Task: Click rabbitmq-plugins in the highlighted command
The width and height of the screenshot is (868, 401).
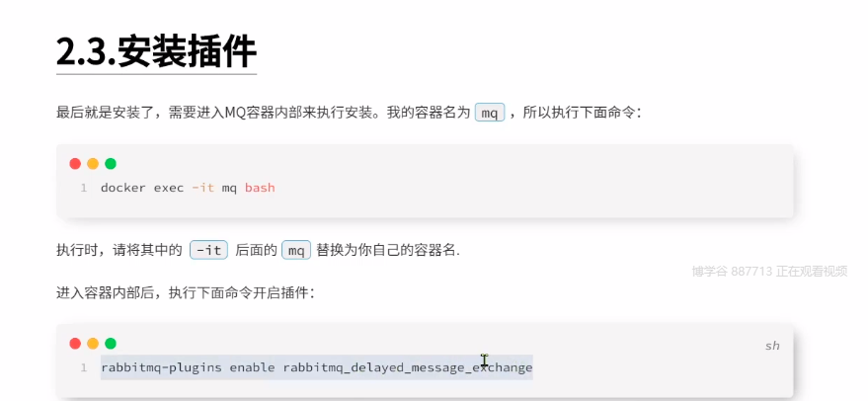Action: click(161, 367)
